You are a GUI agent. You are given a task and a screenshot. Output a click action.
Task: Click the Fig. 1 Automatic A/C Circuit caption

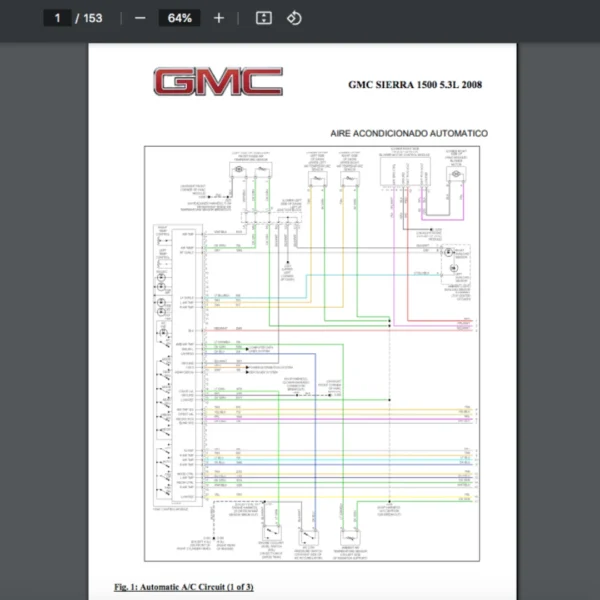(184, 586)
